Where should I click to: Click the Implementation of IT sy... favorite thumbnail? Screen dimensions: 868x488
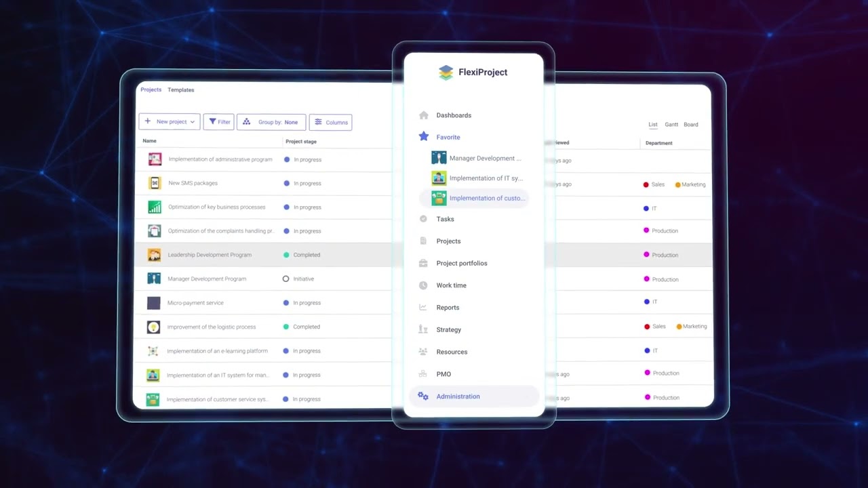tap(439, 178)
